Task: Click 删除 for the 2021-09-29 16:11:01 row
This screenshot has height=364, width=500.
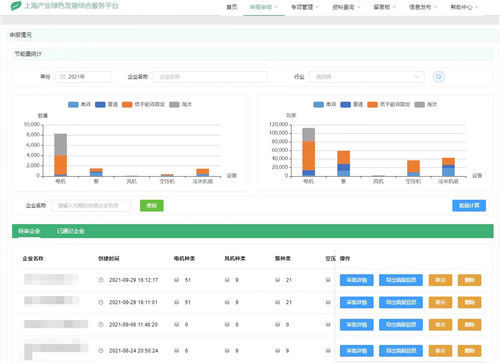Action: click(x=469, y=302)
